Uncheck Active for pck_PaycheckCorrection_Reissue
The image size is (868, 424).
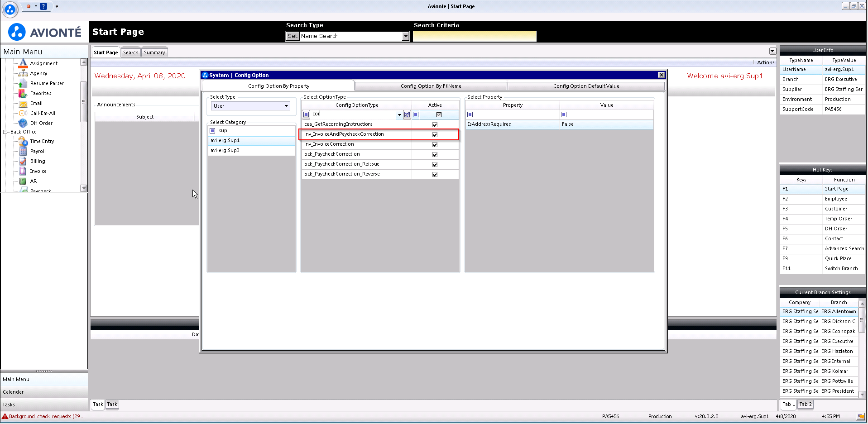[x=435, y=164]
